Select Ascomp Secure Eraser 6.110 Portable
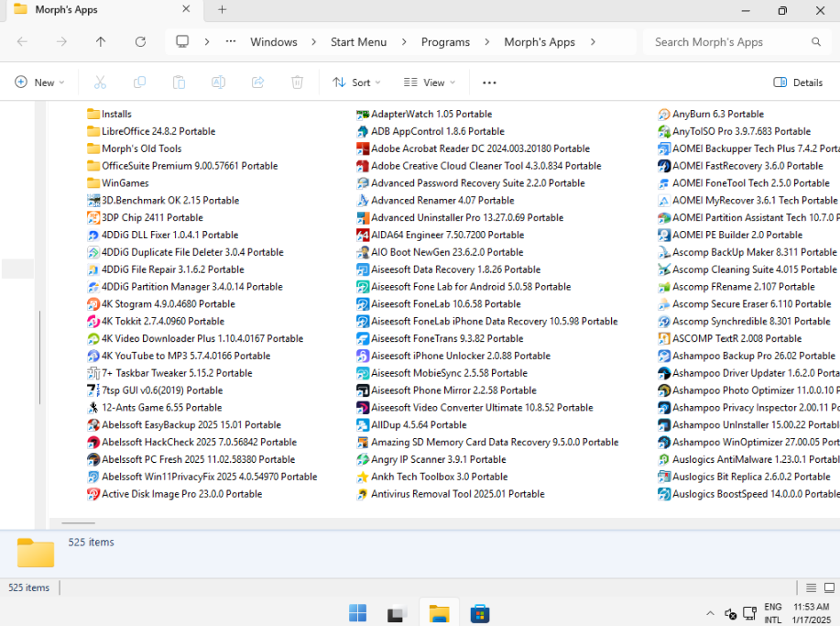840x626 pixels. [745, 304]
